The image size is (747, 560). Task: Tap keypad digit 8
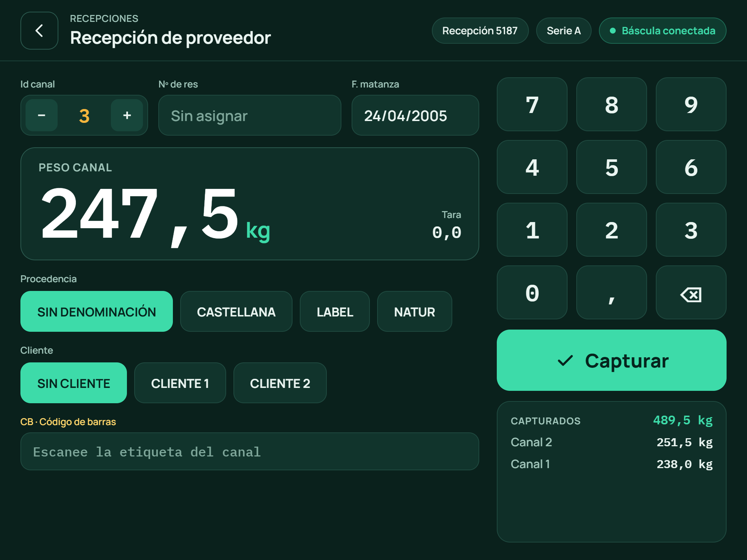[x=612, y=104]
